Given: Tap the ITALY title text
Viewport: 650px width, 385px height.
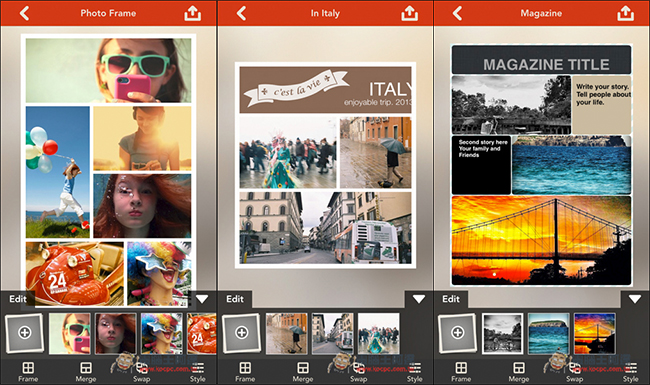Looking at the screenshot, I should (390, 90).
